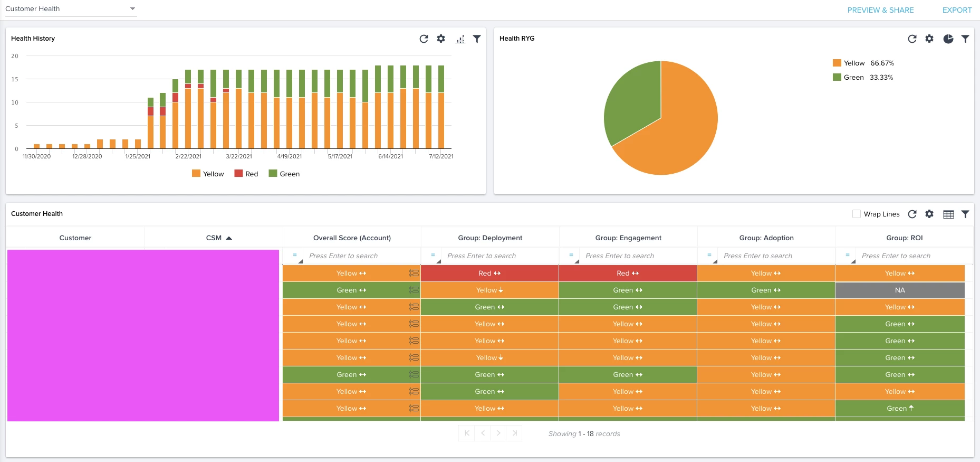This screenshot has width=980, height=462.
Task: Focus the Group: Engagement search field
Action: (x=638, y=256)
